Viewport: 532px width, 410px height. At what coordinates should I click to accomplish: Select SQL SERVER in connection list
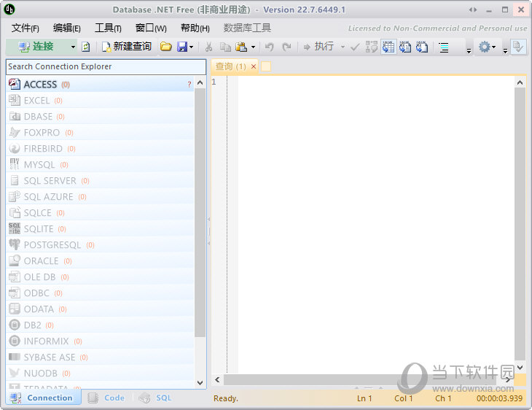pos(100,181)
